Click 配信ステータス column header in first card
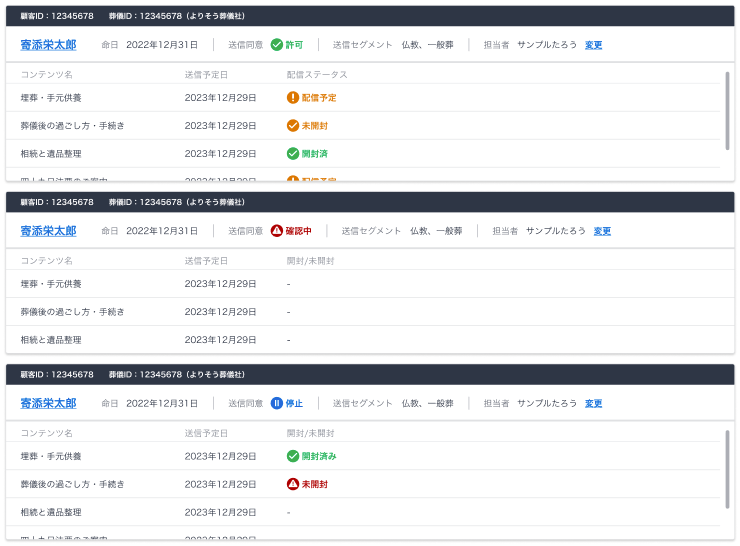Screen dimensions: 740x546 317,75
